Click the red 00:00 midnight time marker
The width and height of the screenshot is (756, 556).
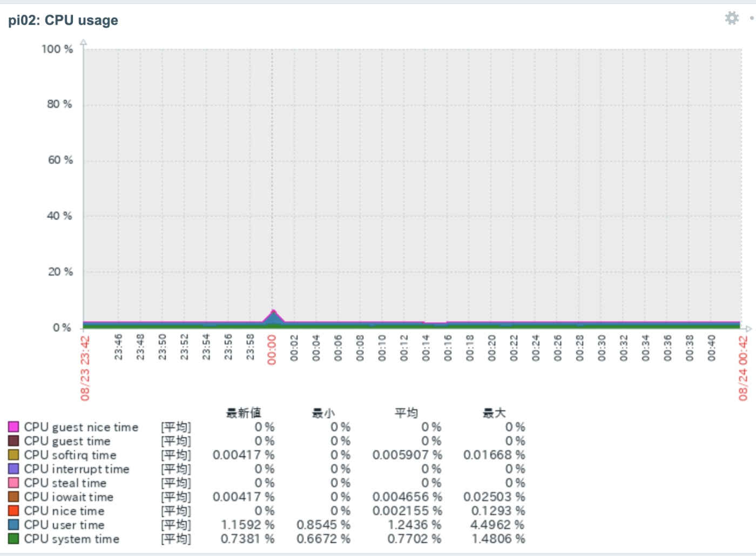click(272, 349)
